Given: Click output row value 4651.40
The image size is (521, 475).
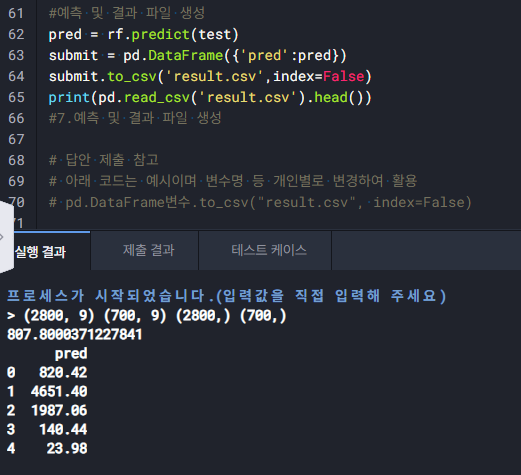Looking at the screenshot, I should (x=59, y=391).
